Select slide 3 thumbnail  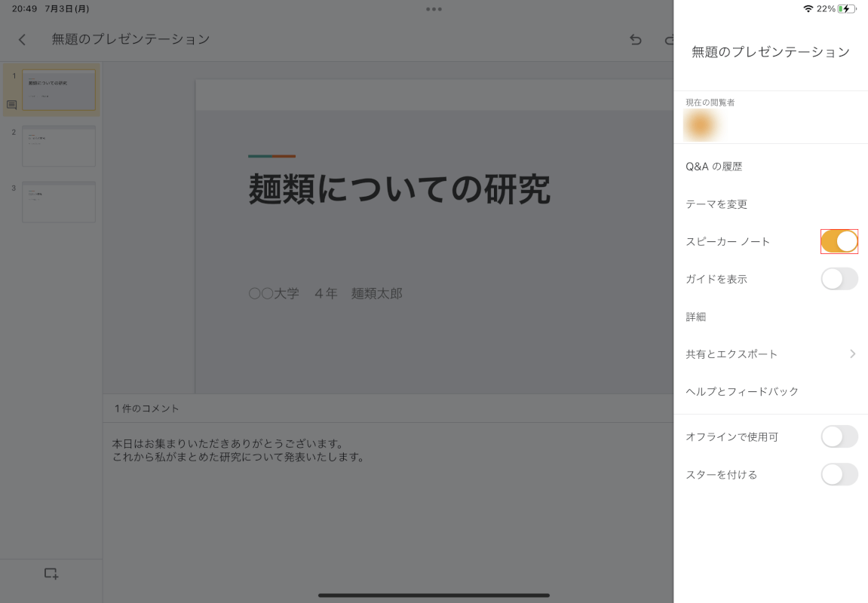(59, 202)
